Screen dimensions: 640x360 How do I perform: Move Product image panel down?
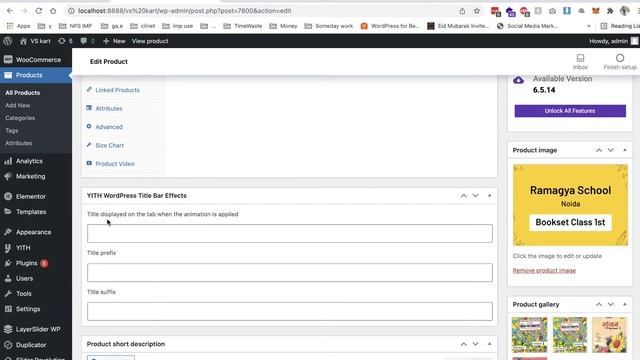coord(611,150)
